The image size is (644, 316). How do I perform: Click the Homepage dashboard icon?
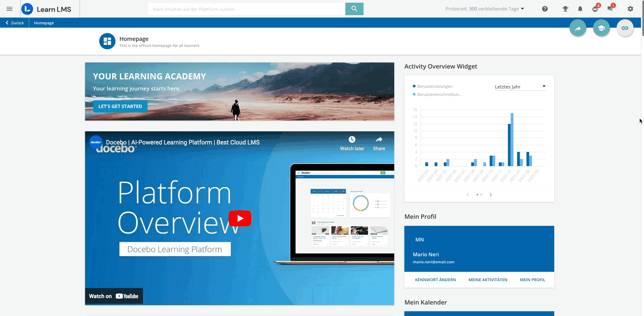pyautogui.click(x=107, y=41)
